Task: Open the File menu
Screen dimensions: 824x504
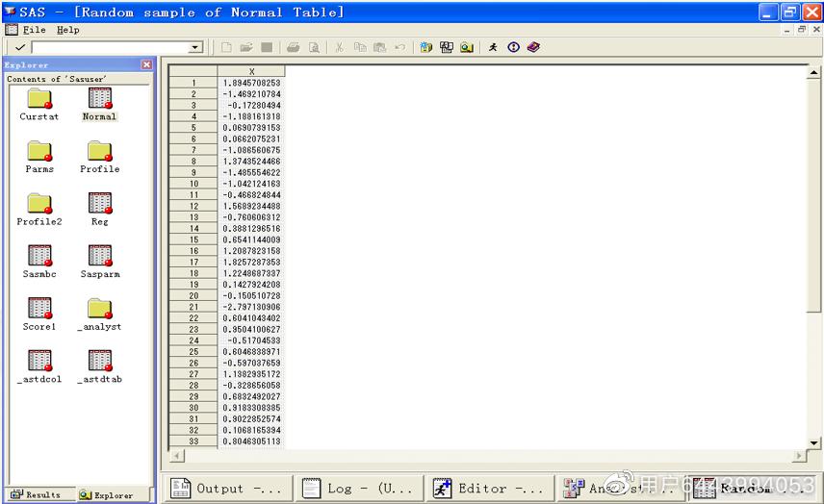Action: 34,30
